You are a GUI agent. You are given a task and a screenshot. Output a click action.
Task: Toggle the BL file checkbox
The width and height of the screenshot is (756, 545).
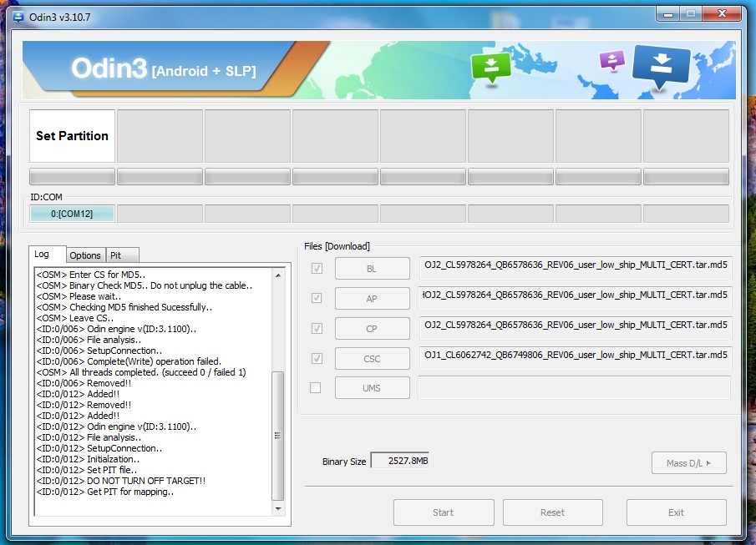(317, 269)
